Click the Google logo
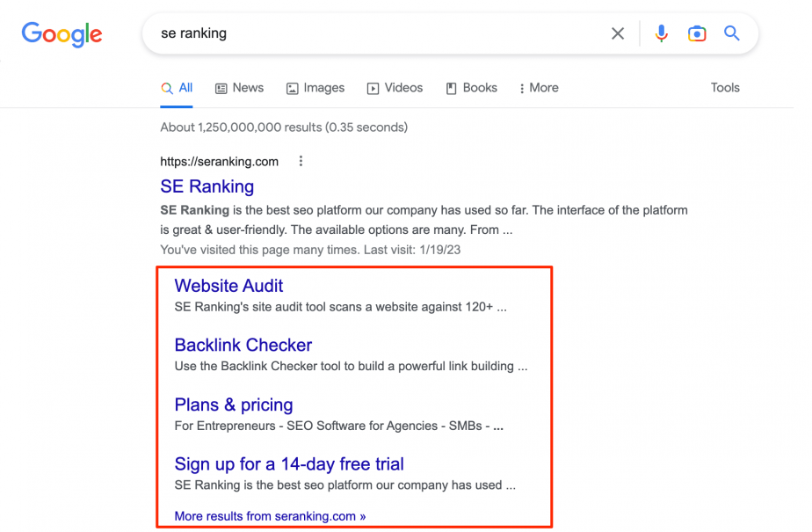Image resolution: width=812 pixels, height=532 pixels. click(x=62, y=34)
